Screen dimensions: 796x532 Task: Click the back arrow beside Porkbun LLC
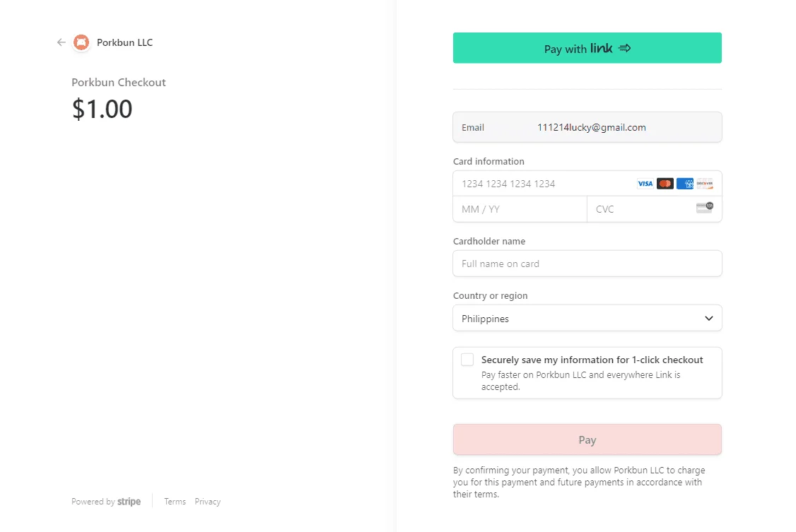pyautogui.click(x=62, y=42)
